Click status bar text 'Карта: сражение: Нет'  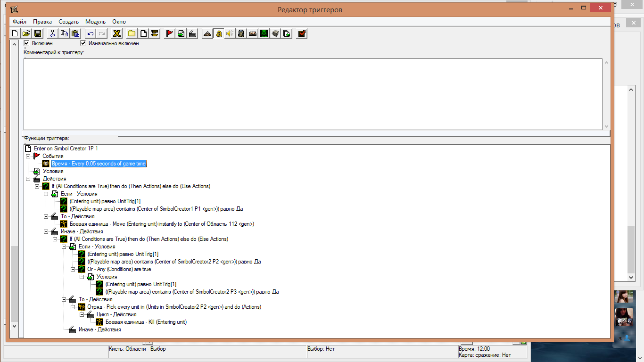485,355
